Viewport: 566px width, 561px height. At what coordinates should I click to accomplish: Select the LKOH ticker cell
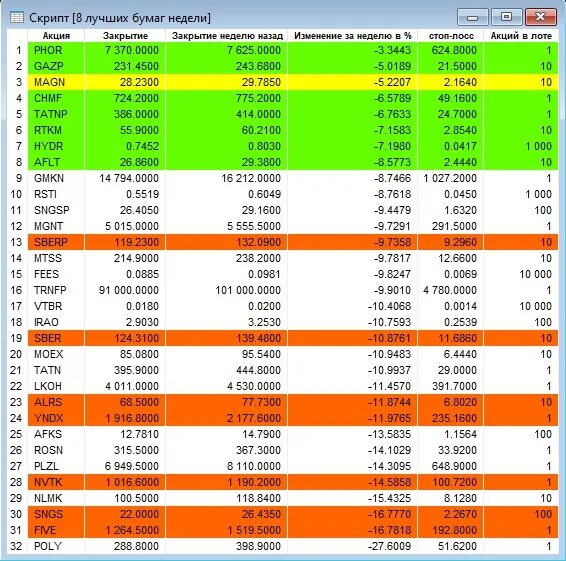pyautogui.click(x=56, y=386)
